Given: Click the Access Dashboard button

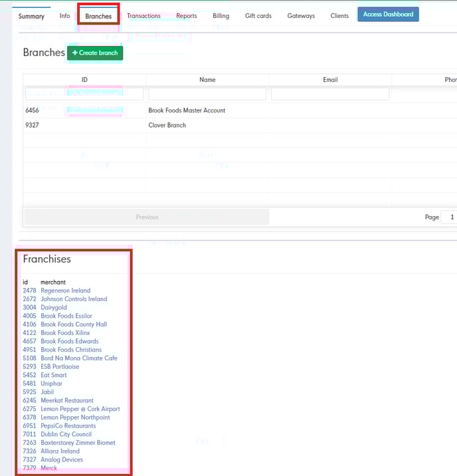Looking at the screenshot, I should 388,15.
